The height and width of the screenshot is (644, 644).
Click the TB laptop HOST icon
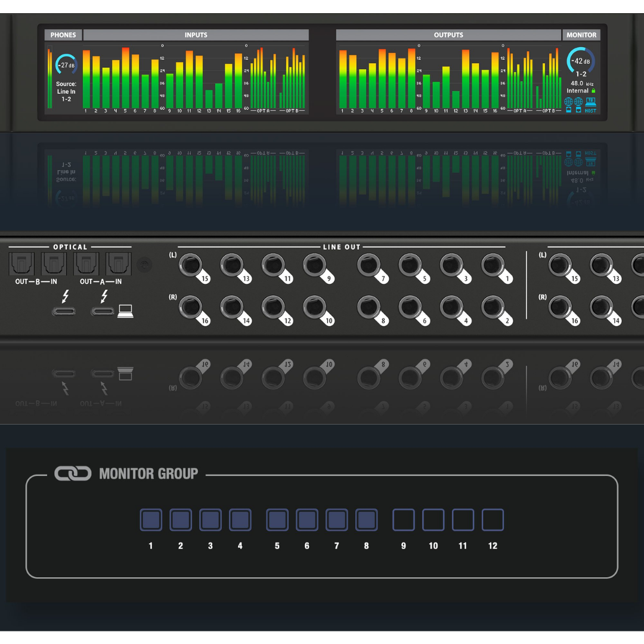click(x=590, y=101)
